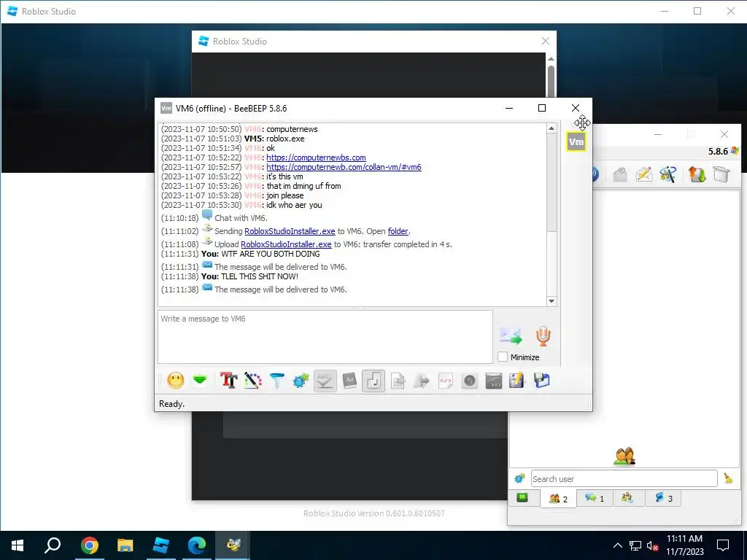
Task: Open the https://computernewbs.com link
Action: point(316,157)
